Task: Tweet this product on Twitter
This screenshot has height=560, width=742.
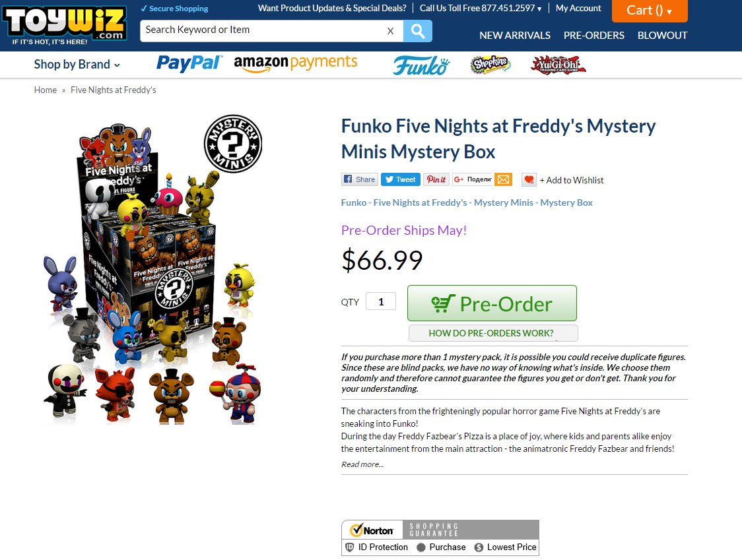Action: [400, 179]
